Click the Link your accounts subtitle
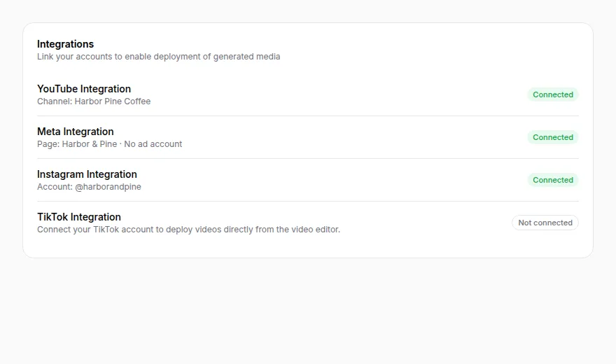This screenshot has height=364, width=616. tap(159, 57)
